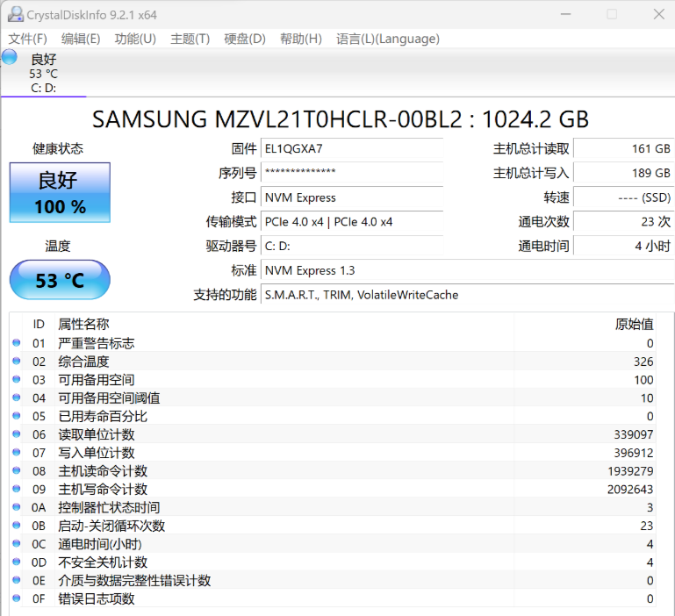675x616 pixels.
Task: Open the 功能(U) menu
Action: pos(135,39)
